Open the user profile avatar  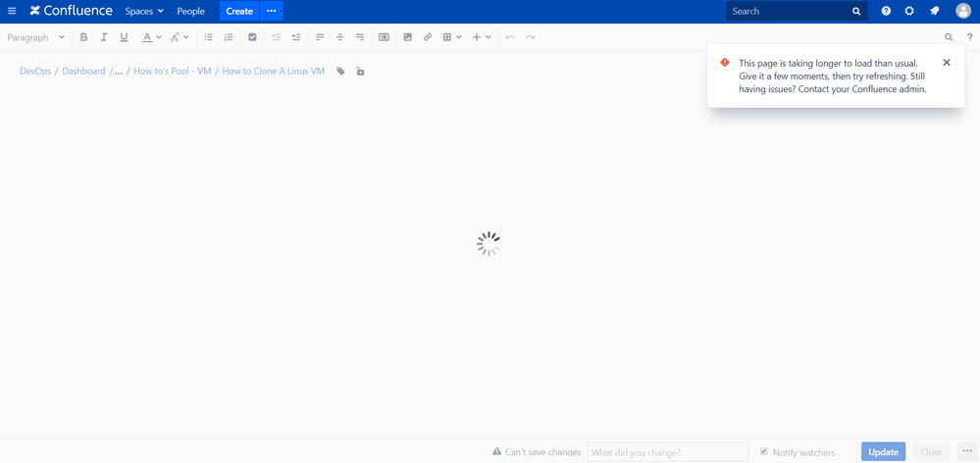[x=963, y=11]
